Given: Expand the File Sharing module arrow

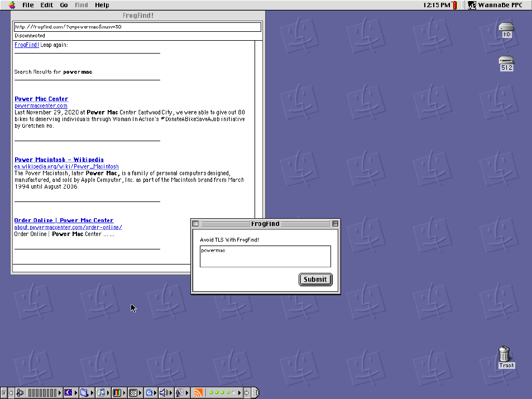Looking at the screenshot, I should click(x=92, y=393).
